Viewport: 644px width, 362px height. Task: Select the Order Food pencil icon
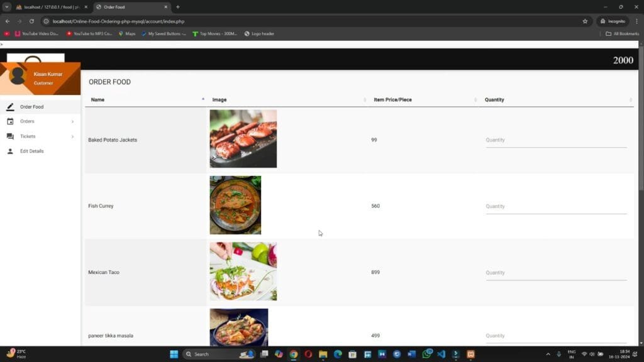click(9, 107)
